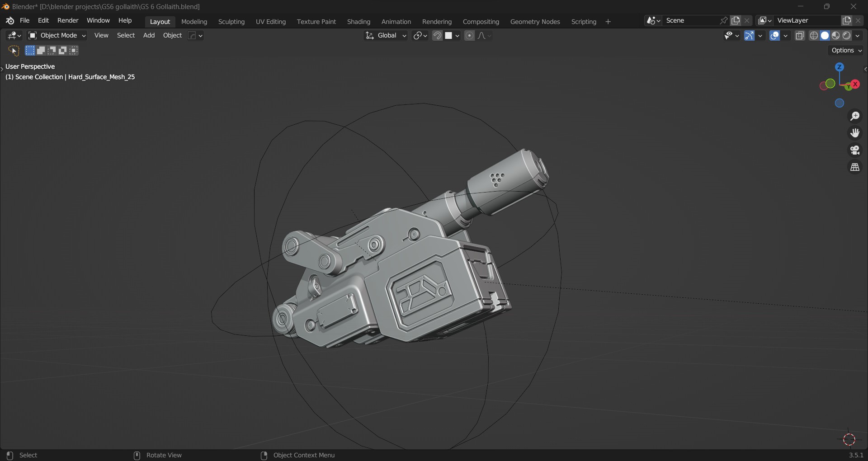Switch to the UV Editing workspace tab
The width and height of the screenshot is (868, 461).
(271, 22)
